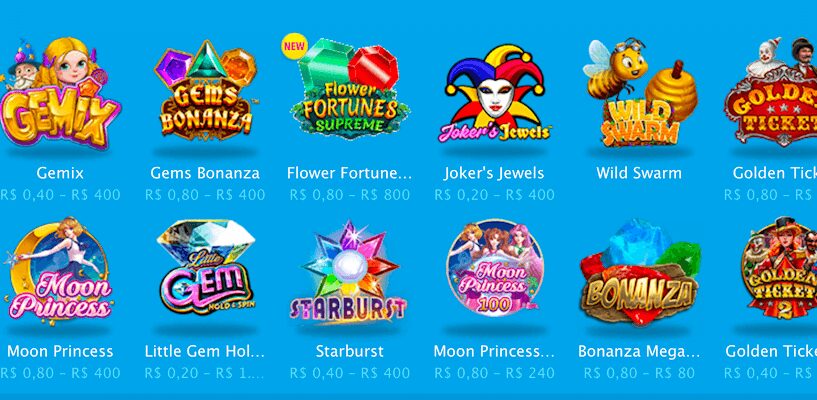Click the Starburst title label
Screen dimensions: 817x400
[x=350, y=351]
